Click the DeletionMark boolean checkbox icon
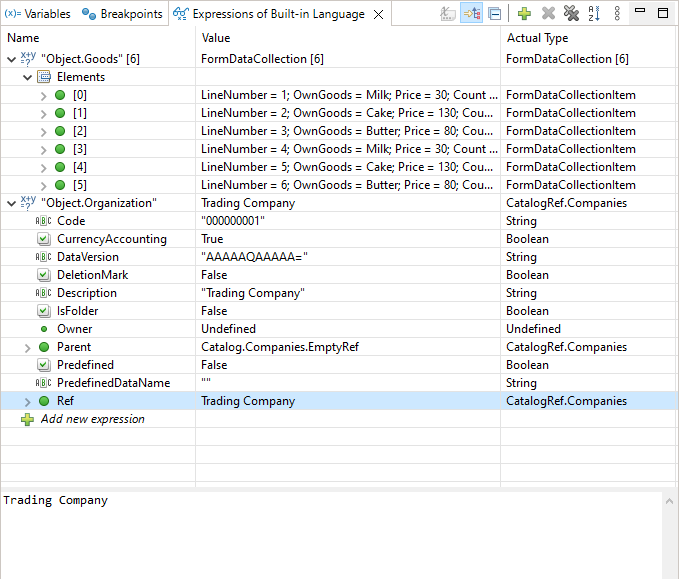 (x=43, y=275)
